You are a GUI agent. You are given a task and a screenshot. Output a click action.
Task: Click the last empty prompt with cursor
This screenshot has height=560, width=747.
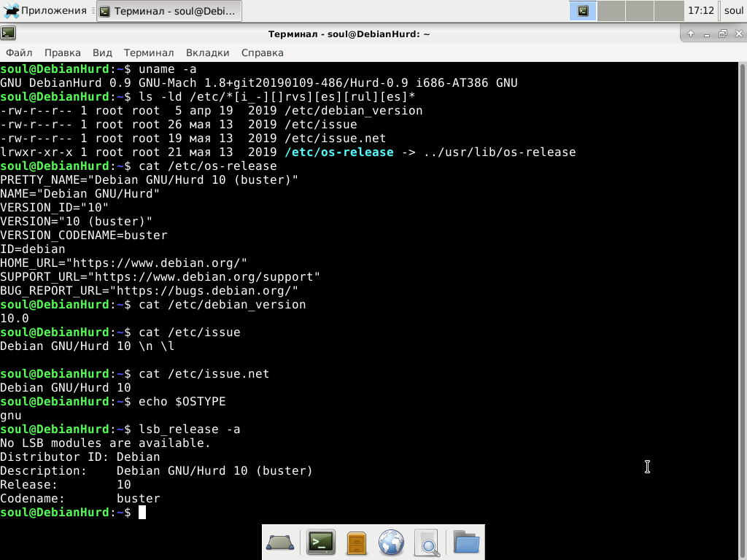[x=73, y=513]
